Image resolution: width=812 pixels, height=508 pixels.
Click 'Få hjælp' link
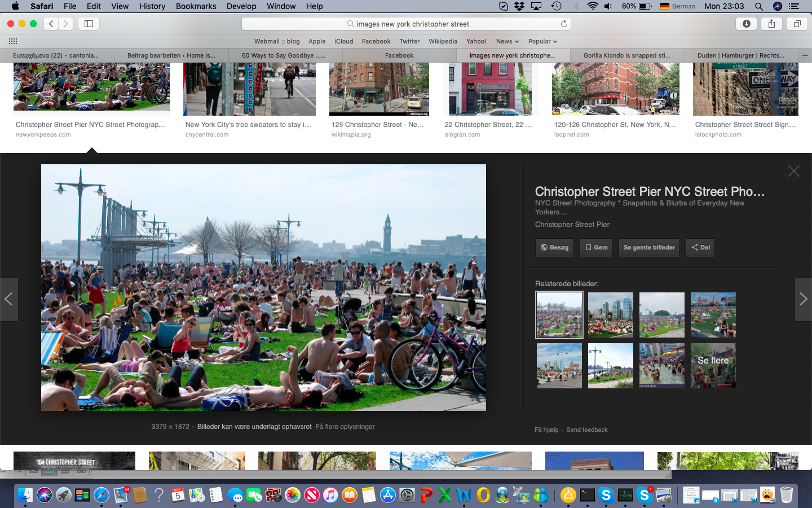[x=546, y=430]
